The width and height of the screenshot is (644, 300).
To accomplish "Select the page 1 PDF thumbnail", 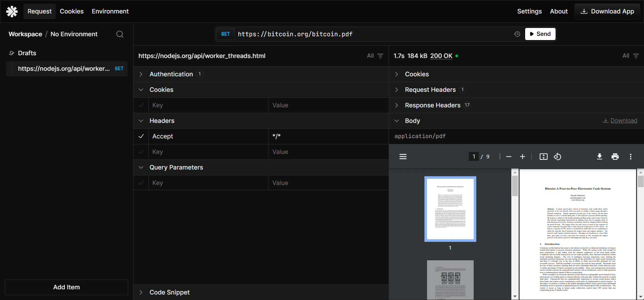I will point(450,209).
